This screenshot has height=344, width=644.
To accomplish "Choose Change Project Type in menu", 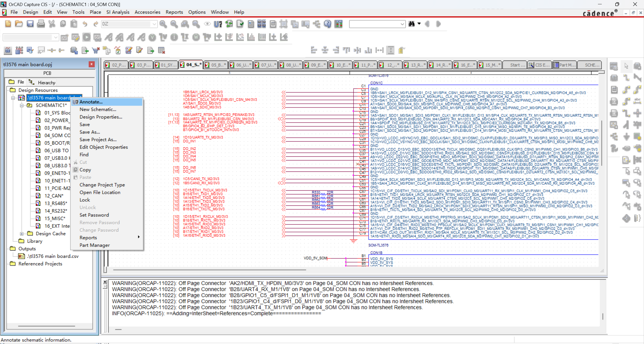I will click(107, 185).
